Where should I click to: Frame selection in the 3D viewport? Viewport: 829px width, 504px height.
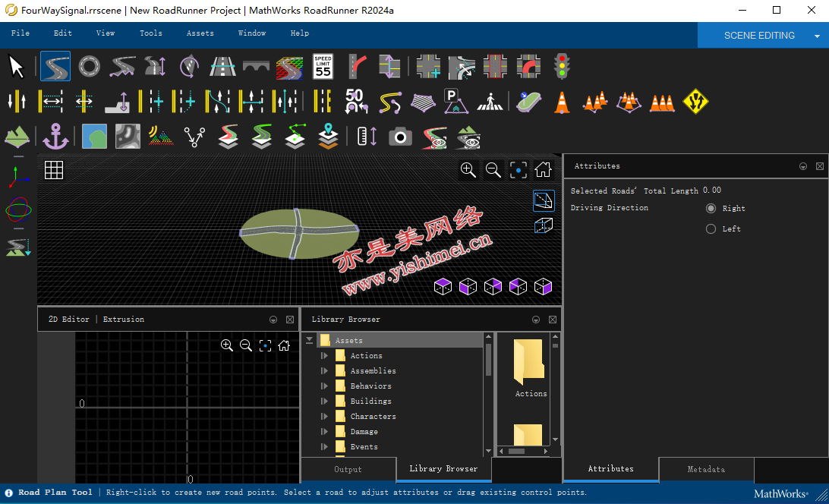(518, 170)
